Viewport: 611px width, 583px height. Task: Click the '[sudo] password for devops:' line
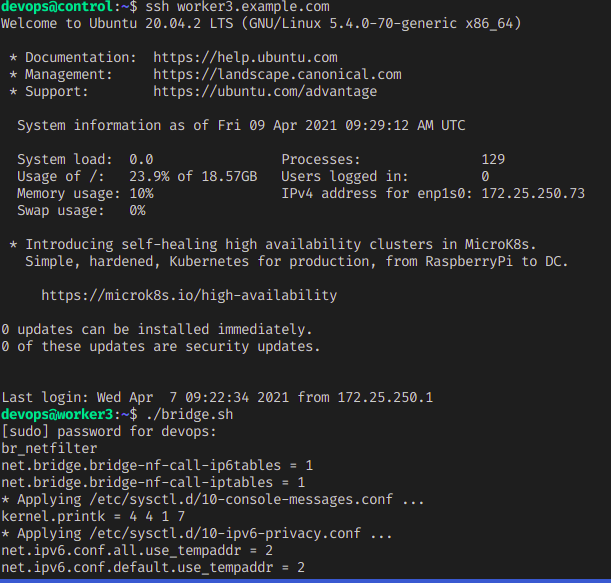click(x=109, y=432)
